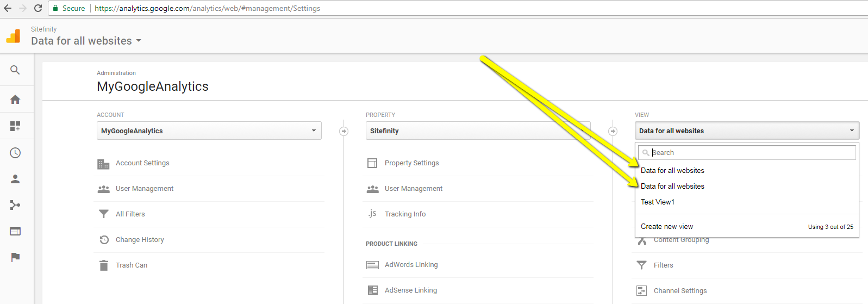Viewport: 868px width, 304px height.
Task: Click the account User Management people icon
Action: pos(103,189)
